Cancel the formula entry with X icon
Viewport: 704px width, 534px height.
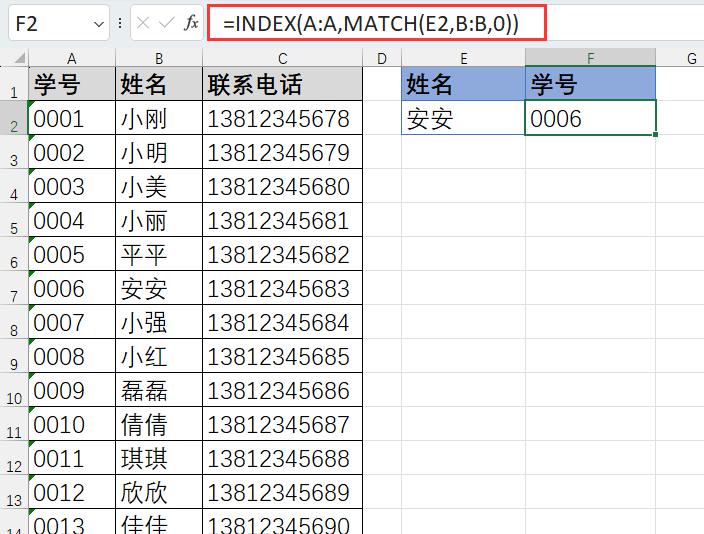pos(143,23)
